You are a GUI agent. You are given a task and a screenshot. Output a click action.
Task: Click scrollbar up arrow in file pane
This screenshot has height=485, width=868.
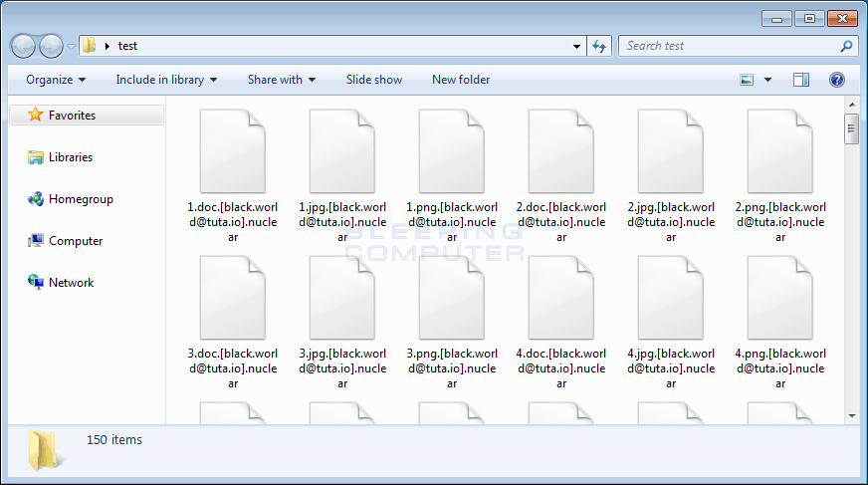[x=852, y=105]
